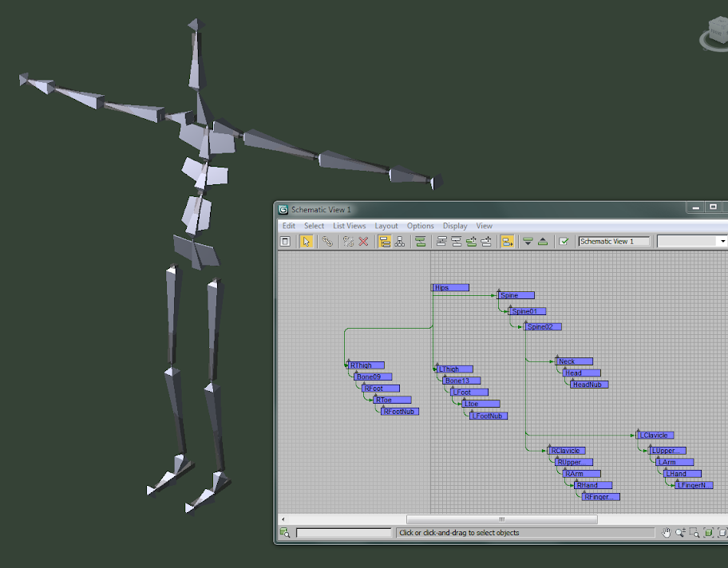Toggle Always Arrange mode on the toolbar
Viewport: 728px width, 568px height.
420,241
